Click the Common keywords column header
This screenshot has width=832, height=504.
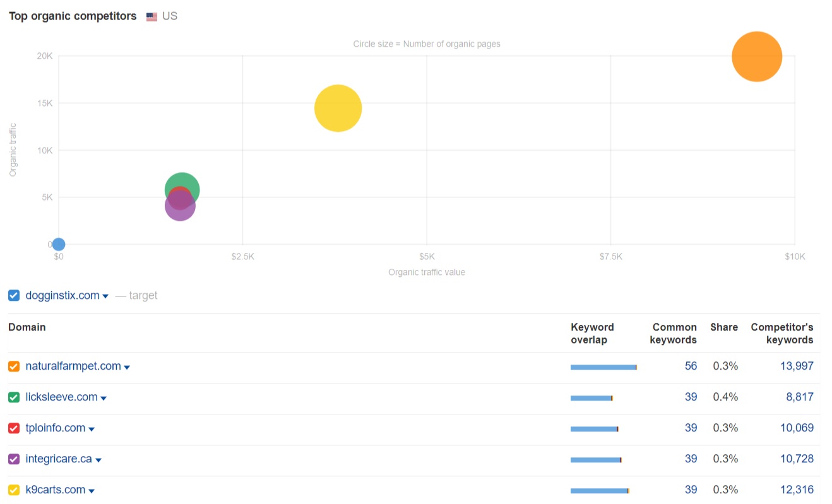674,333
